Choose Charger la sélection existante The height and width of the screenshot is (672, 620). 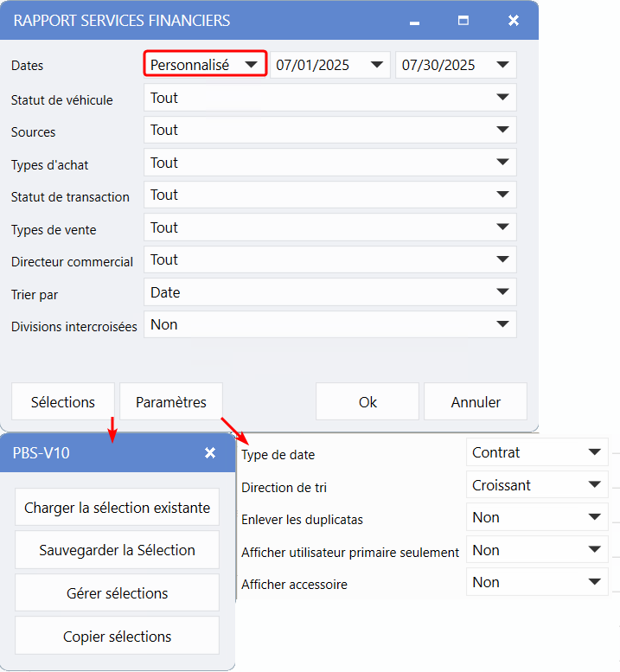(117, 508)
